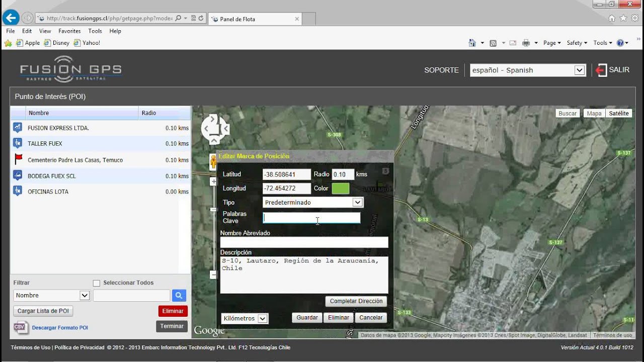Click the green Color swatch
Image resolution: width=644 pixels, height=362 pixels.
pos(340,189)
